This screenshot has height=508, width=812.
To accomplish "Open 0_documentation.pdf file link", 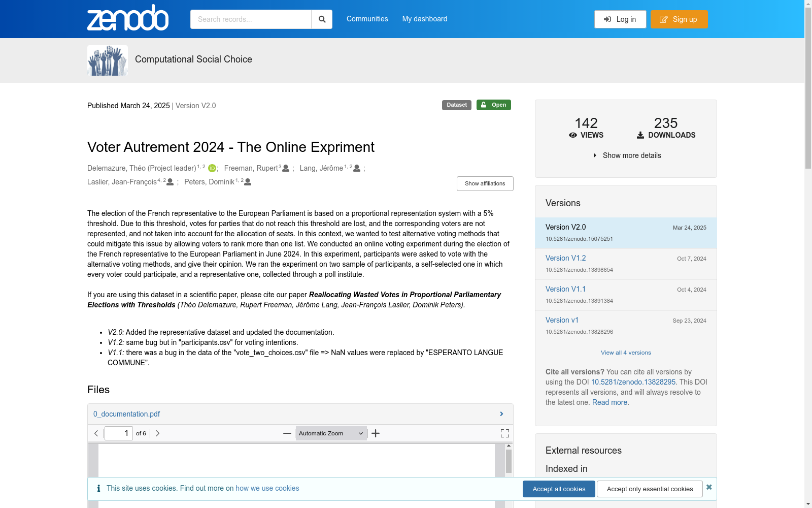I will [126, 414].
